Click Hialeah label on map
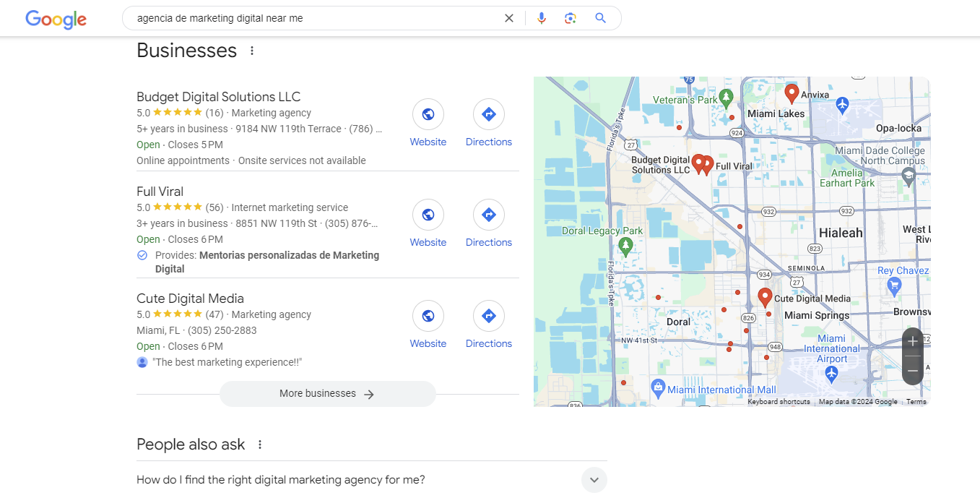This screenshot has height=498, width=980. (841, 233)
